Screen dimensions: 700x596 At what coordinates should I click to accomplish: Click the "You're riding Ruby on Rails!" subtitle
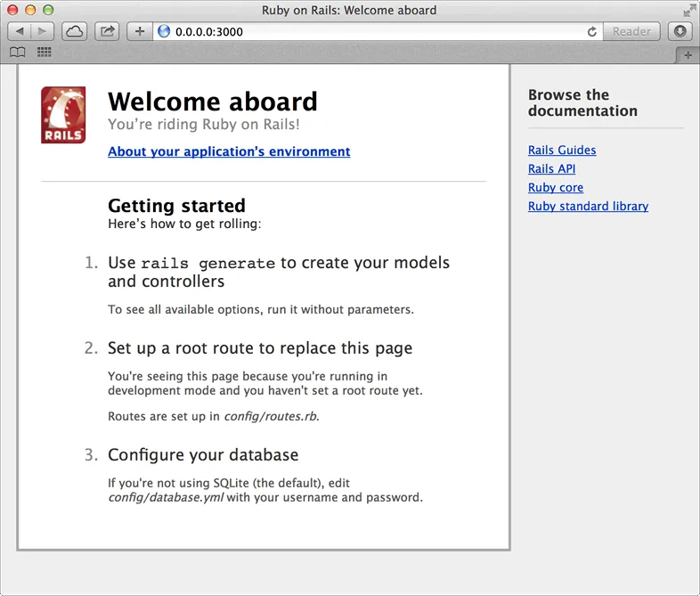tap(204, 124)
